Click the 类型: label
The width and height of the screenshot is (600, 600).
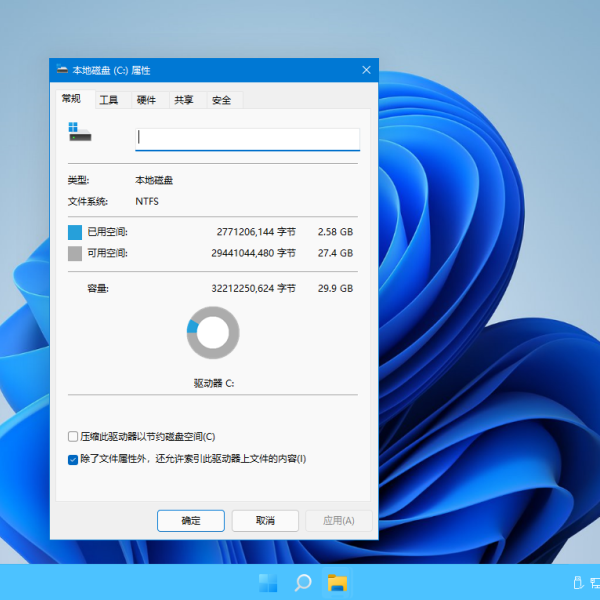[x=78, y=180]
